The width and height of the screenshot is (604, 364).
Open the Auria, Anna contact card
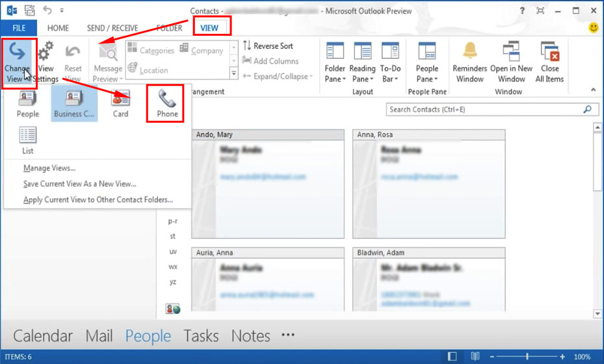(x=268, y=279)
